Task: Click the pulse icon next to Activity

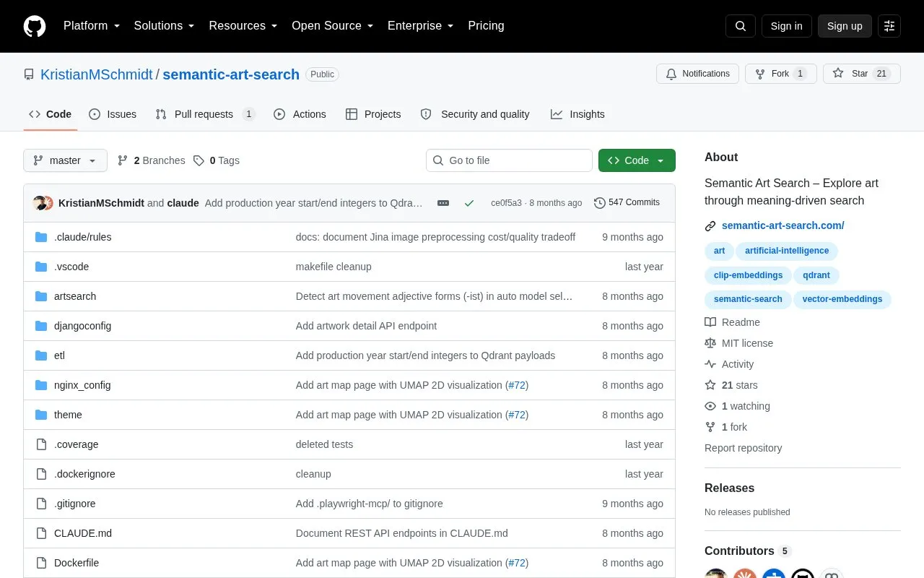Action: [710, 364]
